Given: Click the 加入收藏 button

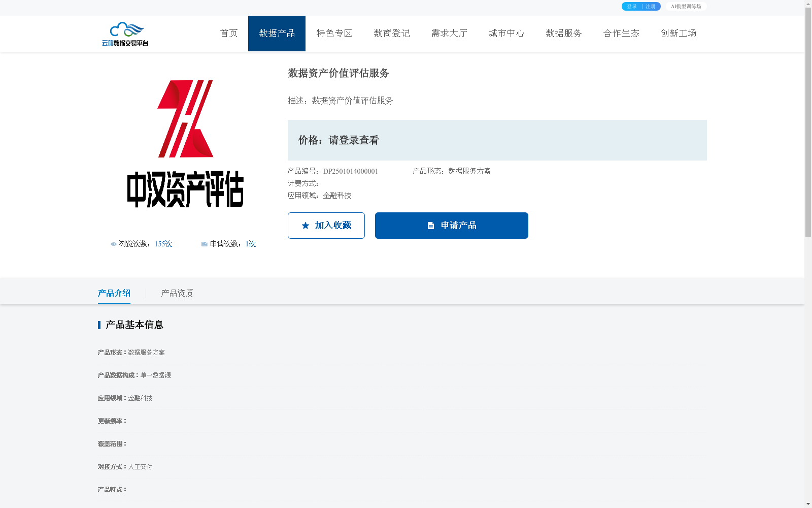Looking at the screenshot, I should tap(326, 226).
